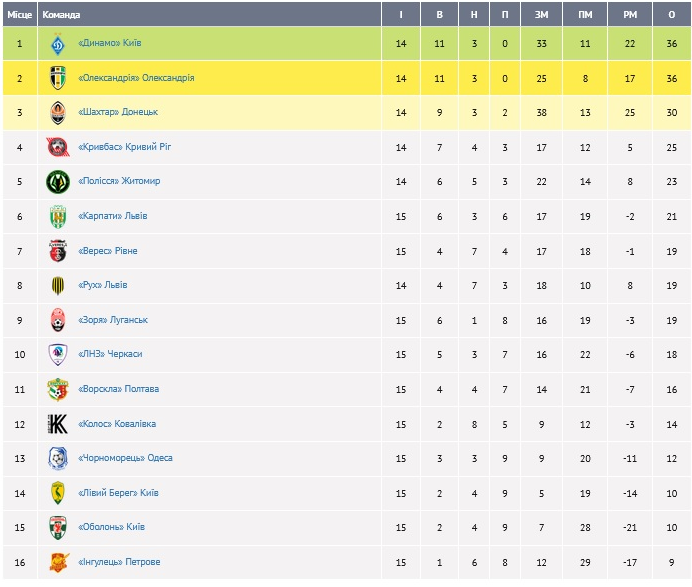Screen dimensions: 692x587
Task: Click the Polissya Zhytomyr club logo
Action: click(58, 182)
